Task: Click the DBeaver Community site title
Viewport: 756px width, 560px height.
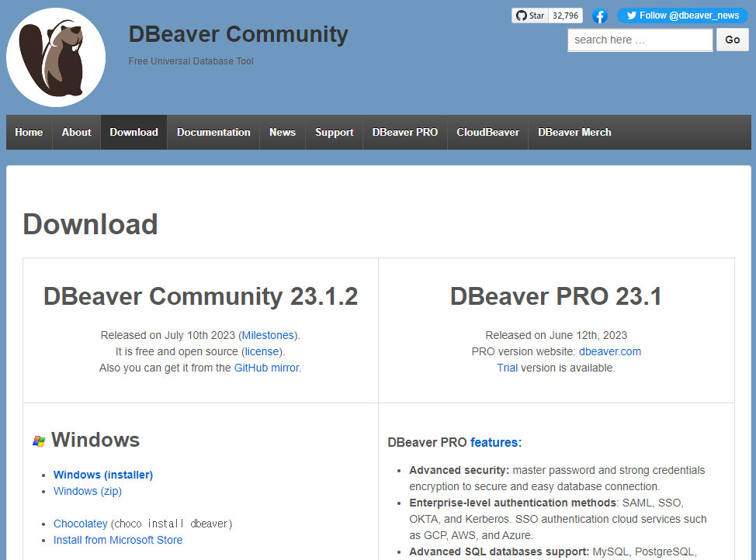Action: [238, 34]
